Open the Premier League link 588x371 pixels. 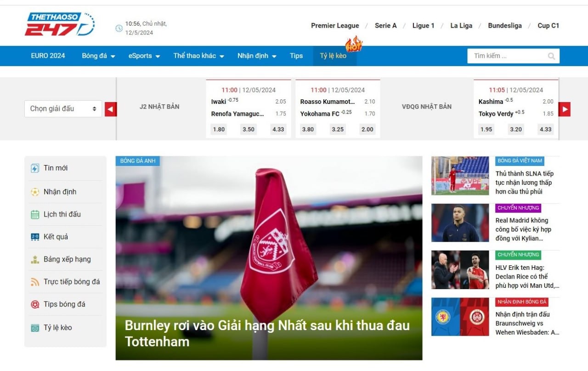pyautogui.click(x=335, y=26)
